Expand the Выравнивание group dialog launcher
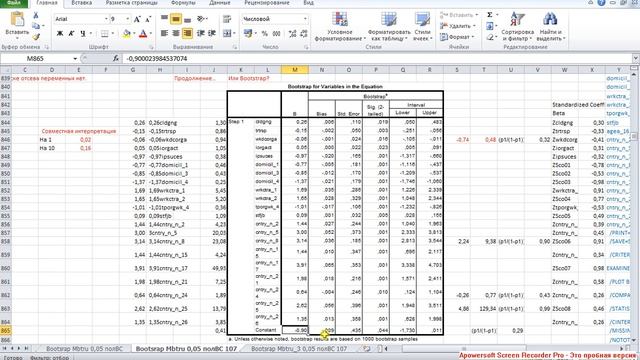This screenshot has width=640, height=360. pyautogui.click(x=235, y=47)
